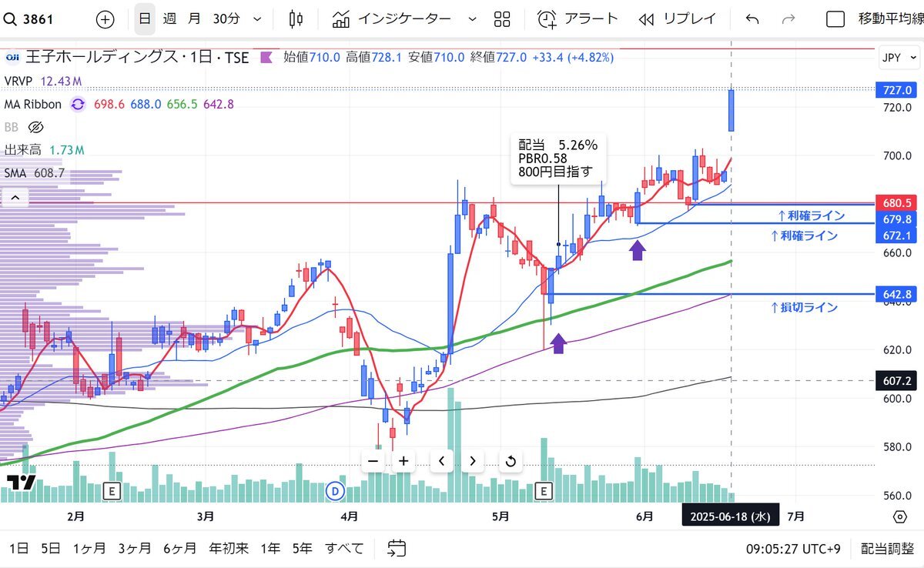The width and height of the screenshot is (924, 568).
Task: Toggle 配当調整 dividend adjustment
Action: click(888, 548)
